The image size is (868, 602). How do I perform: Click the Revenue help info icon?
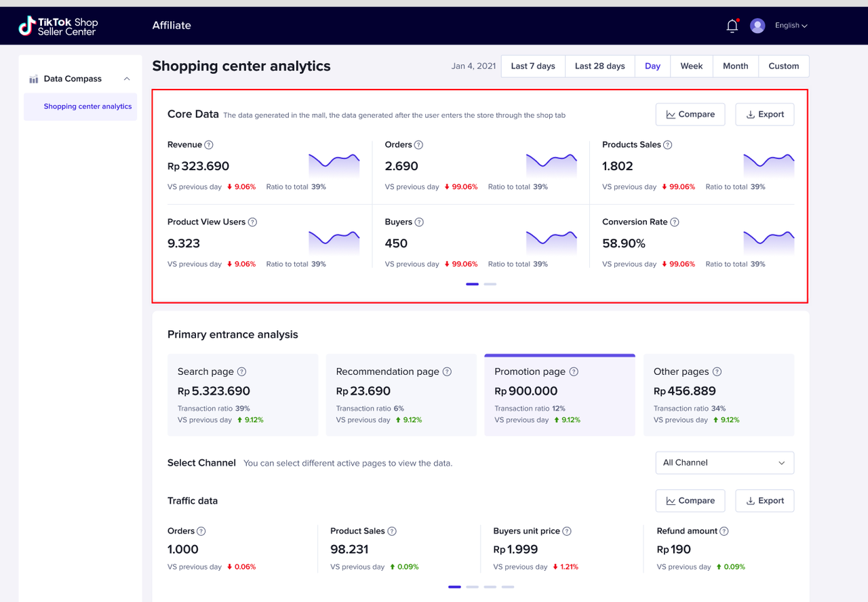click(x=209, y=145)
